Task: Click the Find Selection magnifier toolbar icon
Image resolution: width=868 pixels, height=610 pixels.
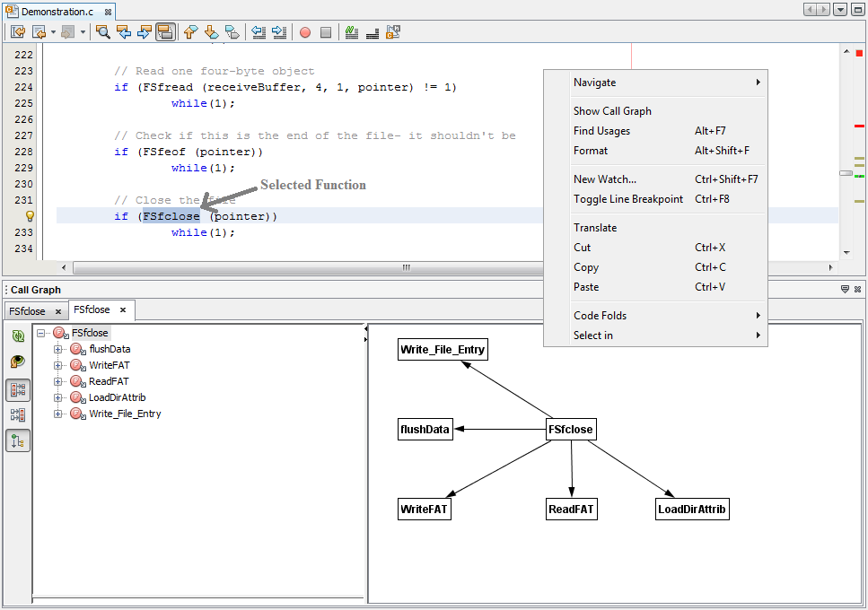Action: 103,32
